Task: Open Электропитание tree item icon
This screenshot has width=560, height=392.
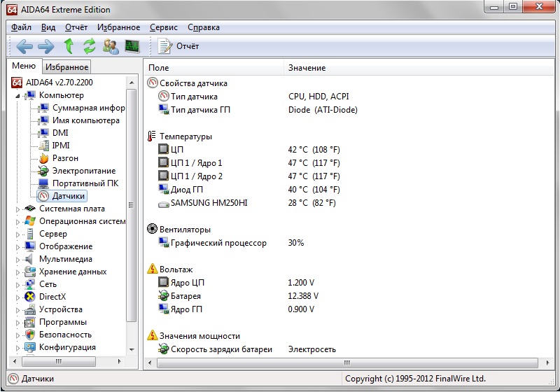Action: click(43, 171)
